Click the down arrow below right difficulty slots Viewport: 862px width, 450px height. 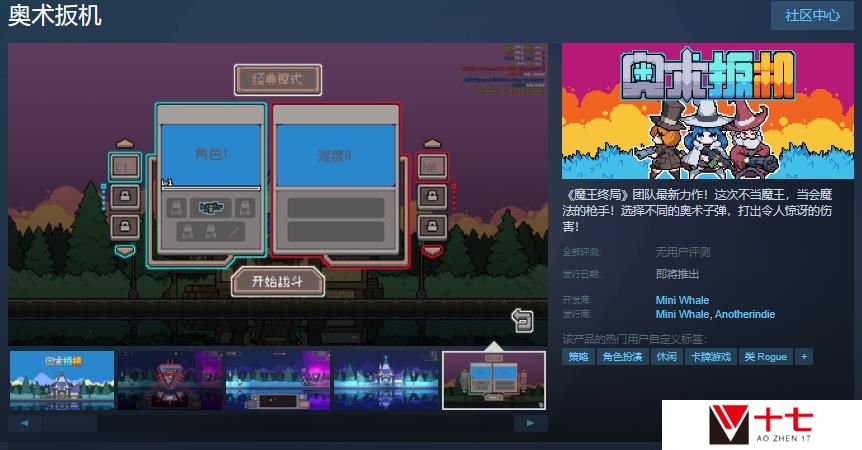(432, 251)
